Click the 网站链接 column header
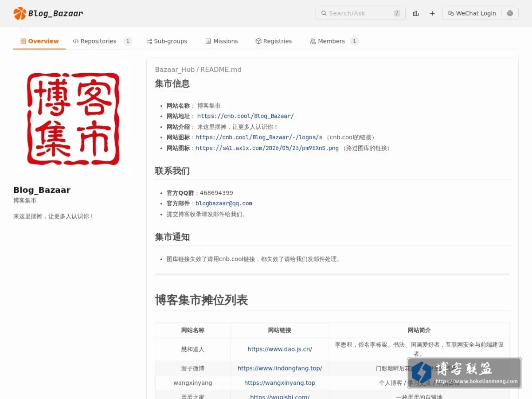Viewport: 532px width, 399px height. point(280,330)
